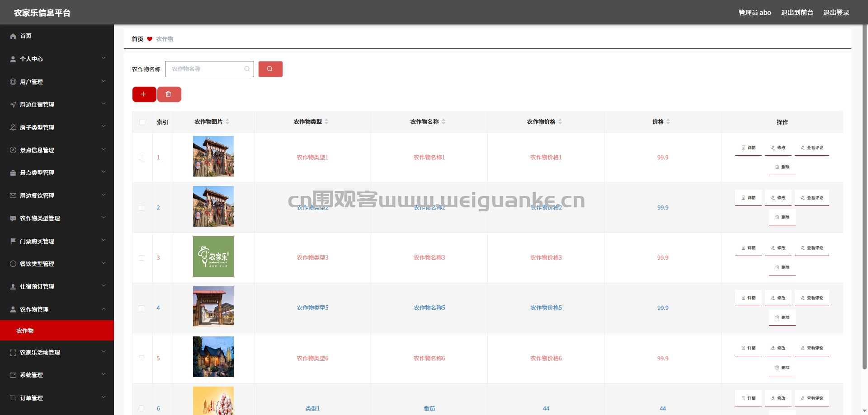Expand the 餐饮类型管理 menu chevron

(x=104, y=263)
